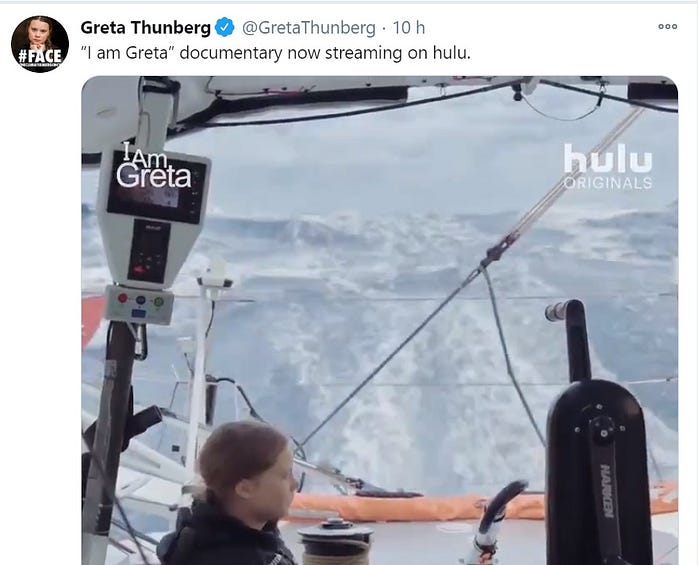Click the red button on the boat's control box
The height and width of the screenshot is (565, 700).
[x=123, y=298]
